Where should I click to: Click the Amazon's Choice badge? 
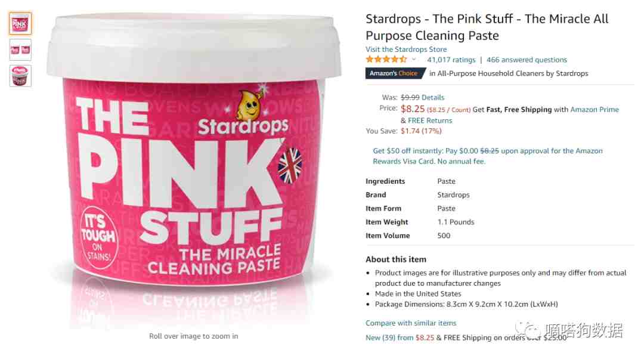(x=394, y=73)
